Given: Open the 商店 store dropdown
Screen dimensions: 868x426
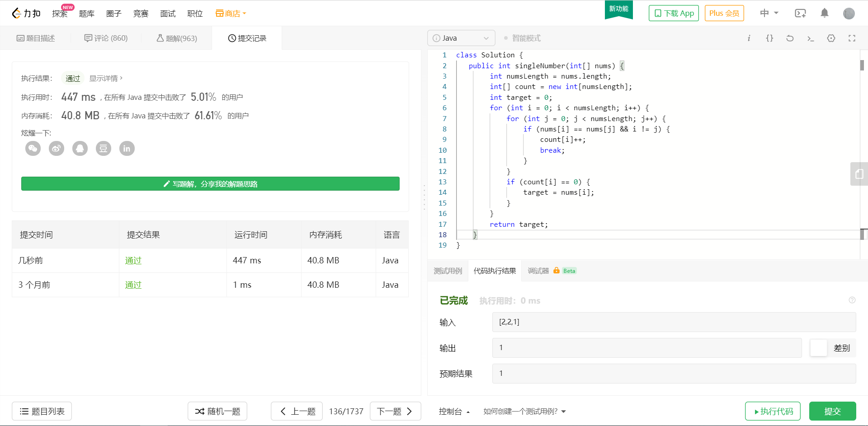Looking at the screenshot, I should 231,13.
